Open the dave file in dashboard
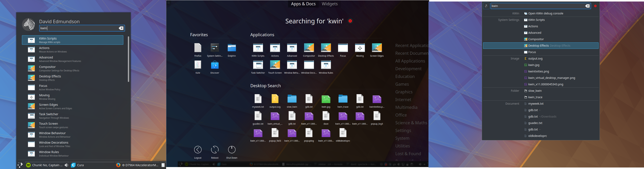 tap(326, 118)
